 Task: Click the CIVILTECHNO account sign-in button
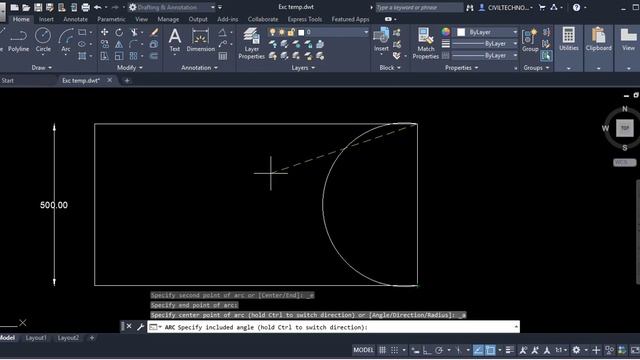point(506,7)
